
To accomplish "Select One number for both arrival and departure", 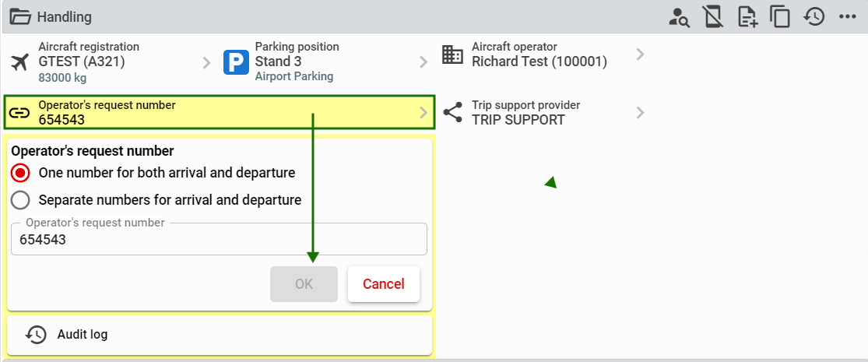I will [20, 174].
